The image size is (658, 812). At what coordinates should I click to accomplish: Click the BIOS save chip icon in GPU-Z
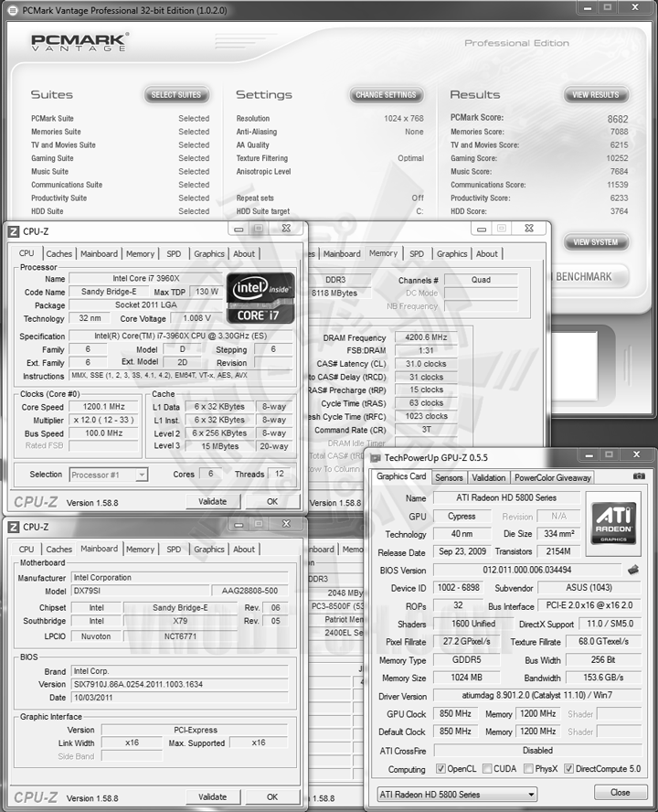[x=633, y=570]
